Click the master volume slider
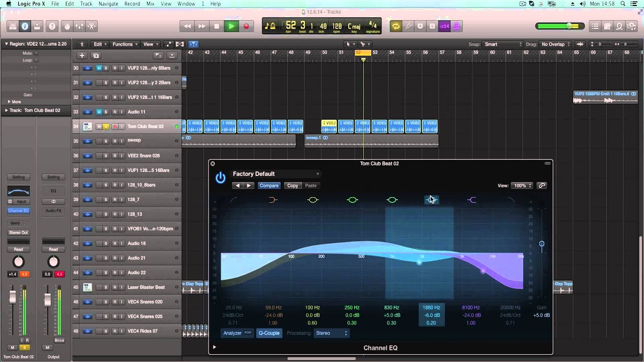 pos(560,26)
